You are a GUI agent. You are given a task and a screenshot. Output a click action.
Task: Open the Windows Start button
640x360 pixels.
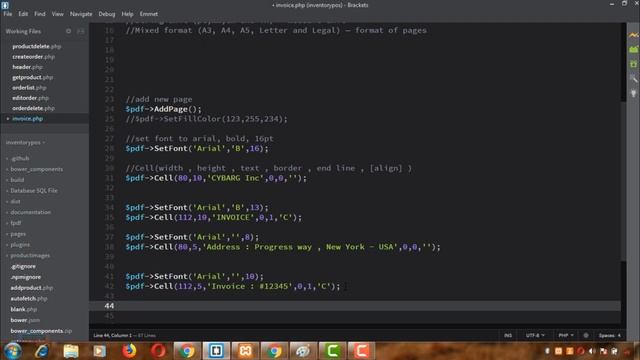pos(12,351)
